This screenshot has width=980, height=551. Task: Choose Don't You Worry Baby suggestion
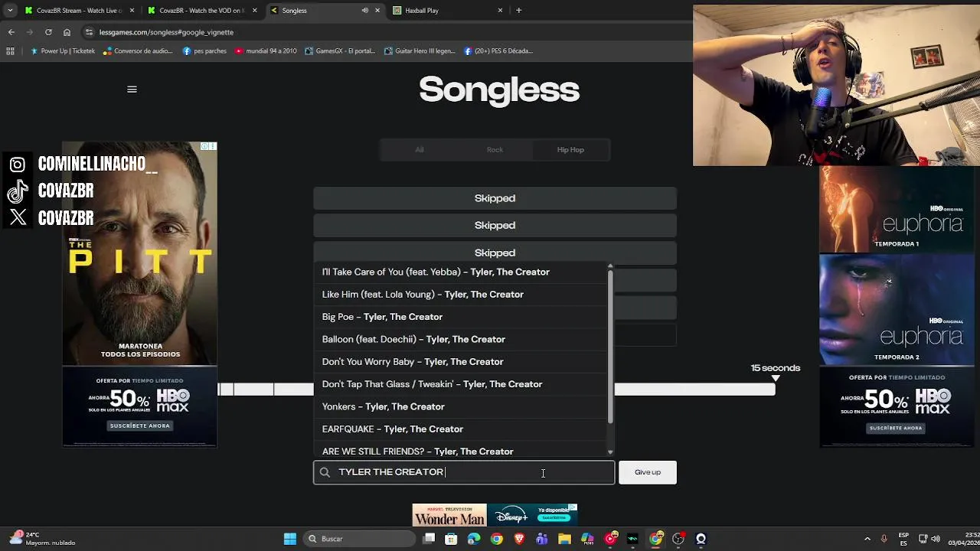tap(460, 362)
